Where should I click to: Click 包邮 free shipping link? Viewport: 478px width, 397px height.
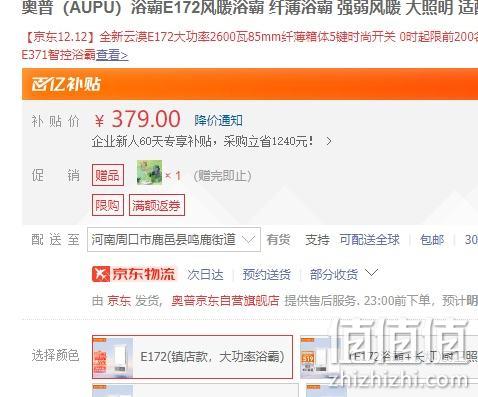coord(432,239)
